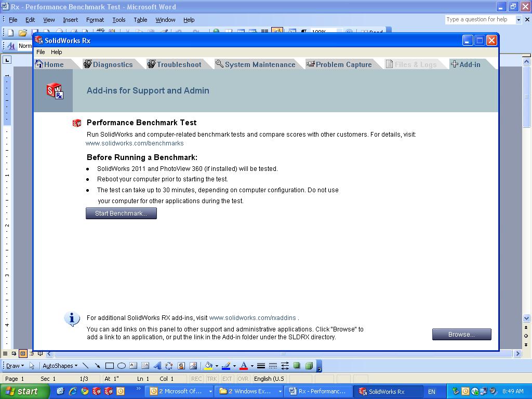Switch to Print Layout view button
This screenshot has height=399, width=532.
point(23,353)
